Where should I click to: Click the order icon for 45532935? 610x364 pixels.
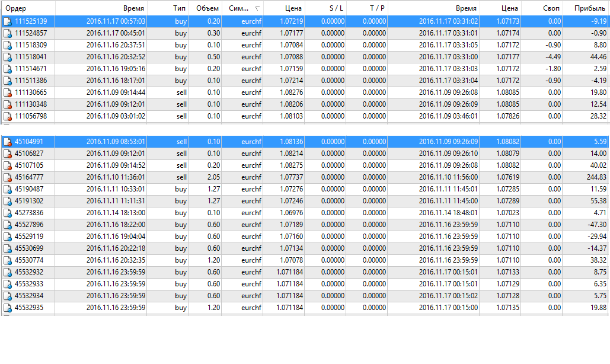(x=7, y=308)
